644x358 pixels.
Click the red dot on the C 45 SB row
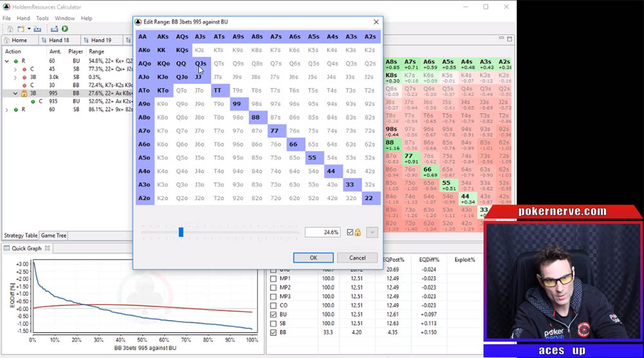click(24, 70)
